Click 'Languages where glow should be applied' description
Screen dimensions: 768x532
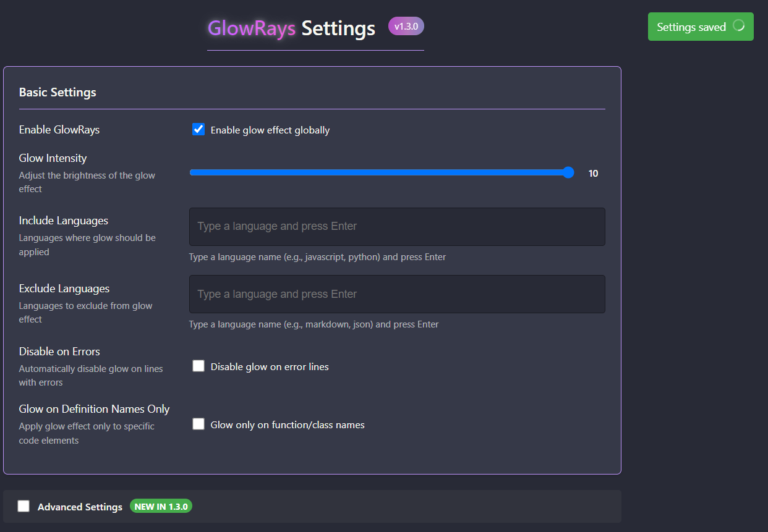click(x=87, y=245)
